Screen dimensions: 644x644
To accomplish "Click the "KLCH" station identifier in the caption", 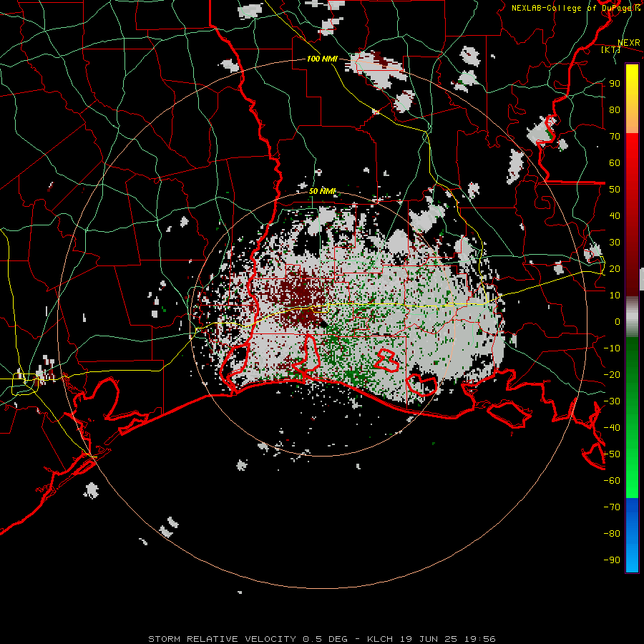I will click(380, 639).
